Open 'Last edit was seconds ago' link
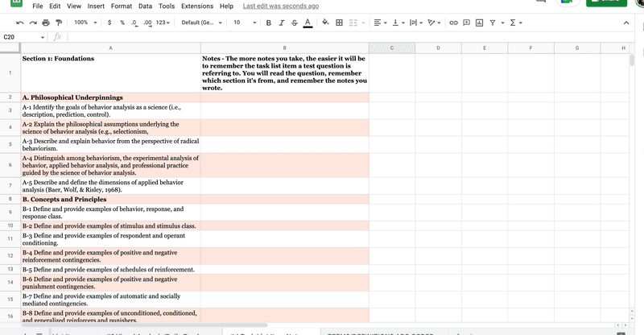Viewport: 644px width, 335px height. tap(280, 6)
